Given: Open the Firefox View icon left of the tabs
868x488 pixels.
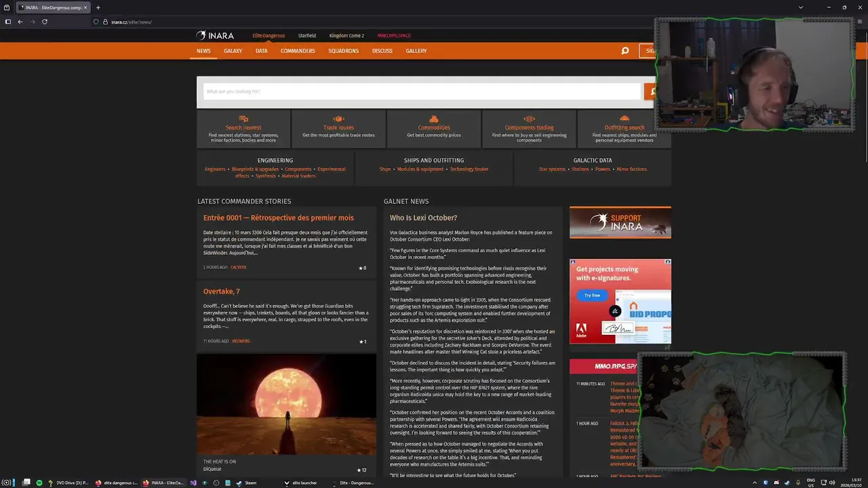Looking at the screenshot, I should point(7,7).
